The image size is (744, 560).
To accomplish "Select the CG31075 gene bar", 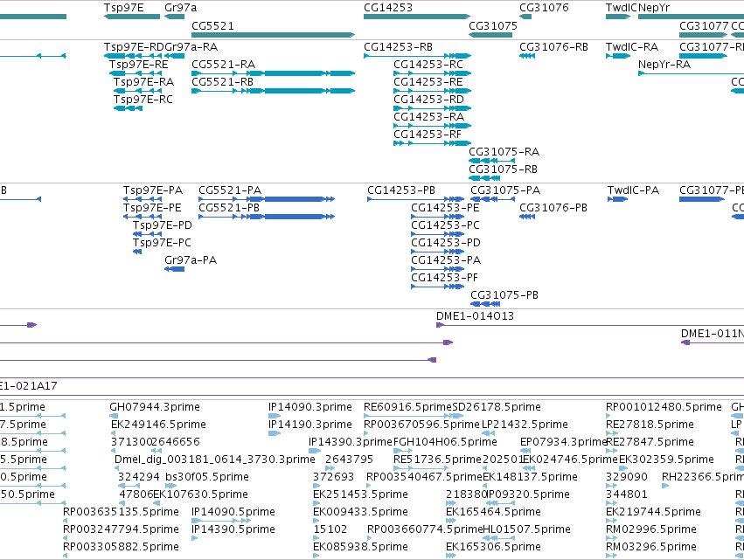I will pos(490,35).
